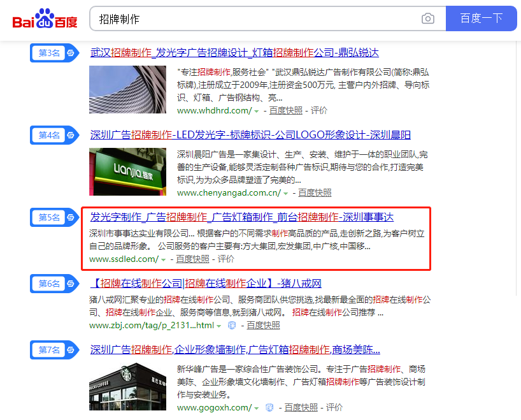Click the snippet starting "专注招牌制作,服务社会"
The width and height of the screenshot is (521, 420).
pos(303,85)
